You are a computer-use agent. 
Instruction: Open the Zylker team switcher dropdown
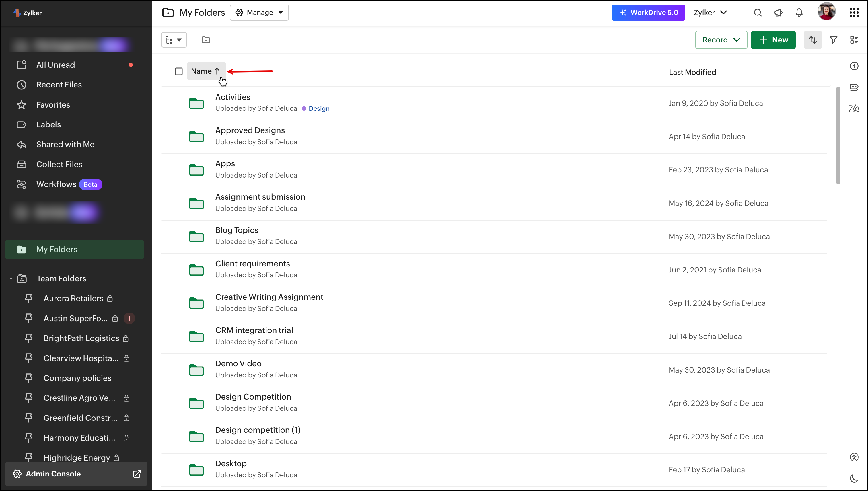(x=710, y=13)
